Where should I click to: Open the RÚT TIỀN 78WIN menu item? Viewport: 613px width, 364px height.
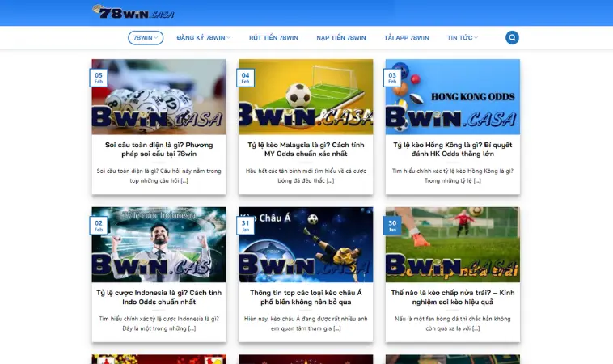[273, 38]
